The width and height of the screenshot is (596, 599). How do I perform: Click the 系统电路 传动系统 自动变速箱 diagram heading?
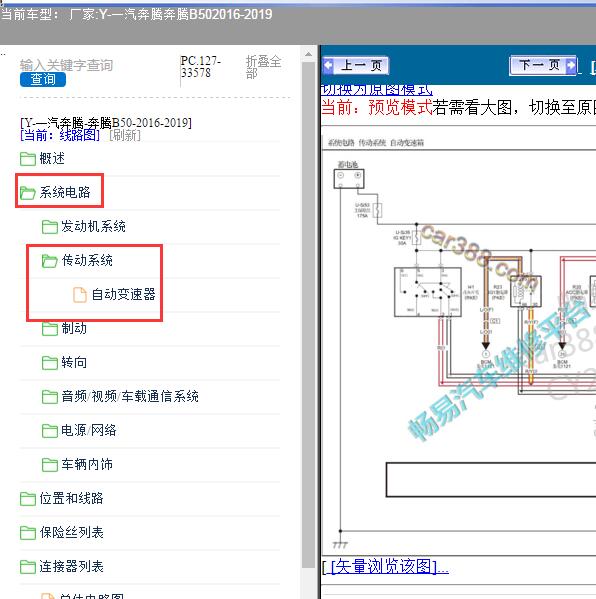click(x=376, y=143)
